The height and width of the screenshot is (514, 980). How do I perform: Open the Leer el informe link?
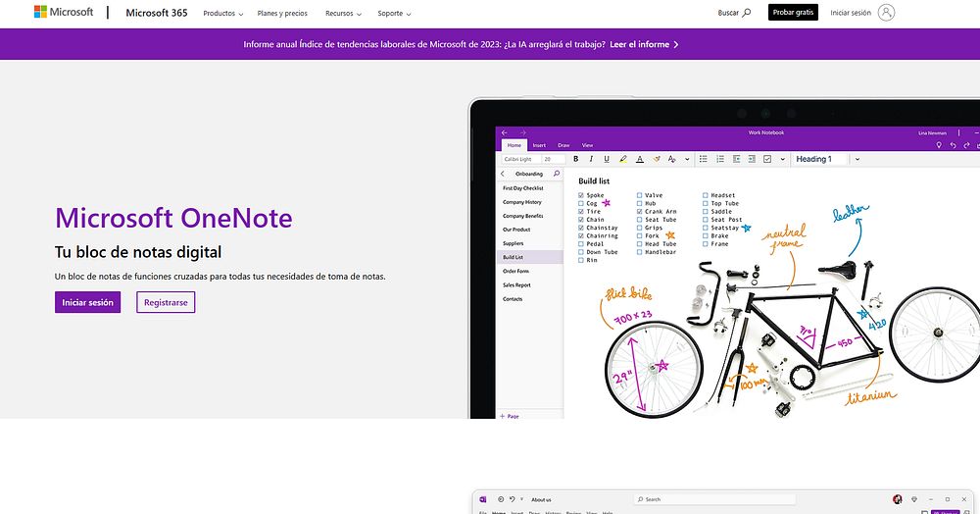[644, 44]
